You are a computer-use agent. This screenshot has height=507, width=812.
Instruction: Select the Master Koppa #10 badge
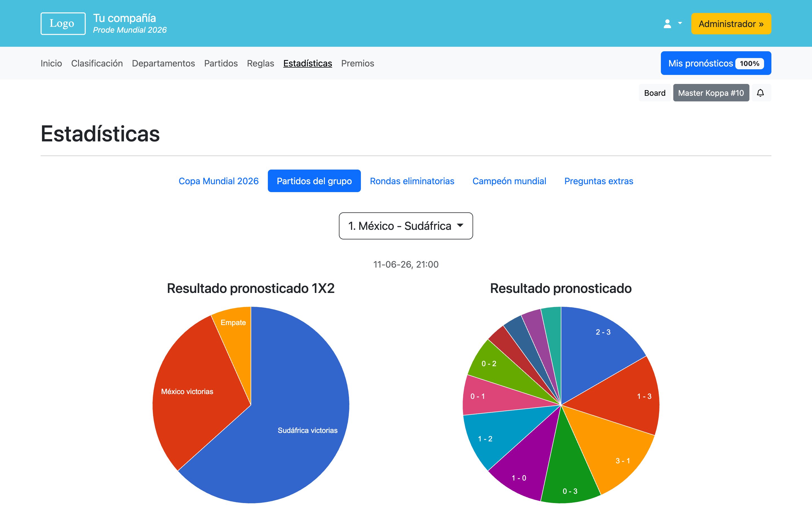pyautogui.click(x=711, y=93)
